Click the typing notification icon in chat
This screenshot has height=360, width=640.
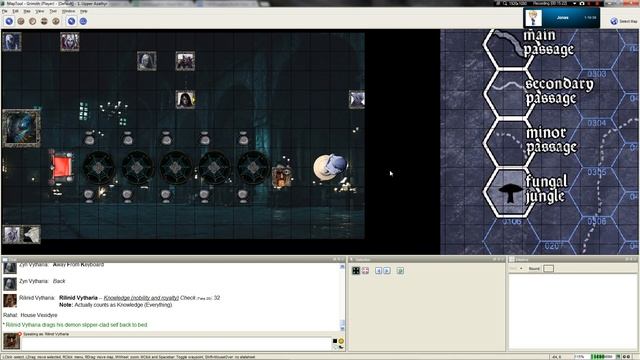click(x=341, y=347)
